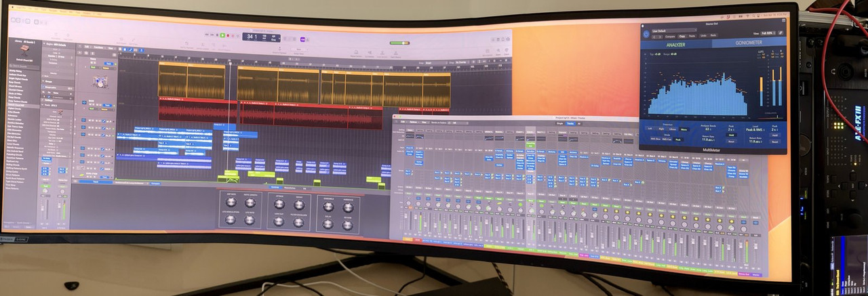Click the DECAY knob in Smart Controls
The image size is (868, 296).
pyautogui.click(x=300, y=205)
